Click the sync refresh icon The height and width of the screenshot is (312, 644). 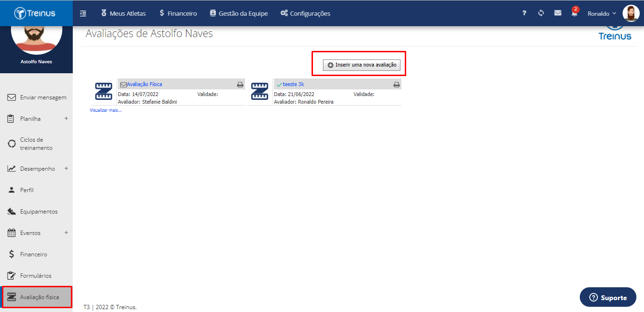pyautogui.click(x=541, y=13)
